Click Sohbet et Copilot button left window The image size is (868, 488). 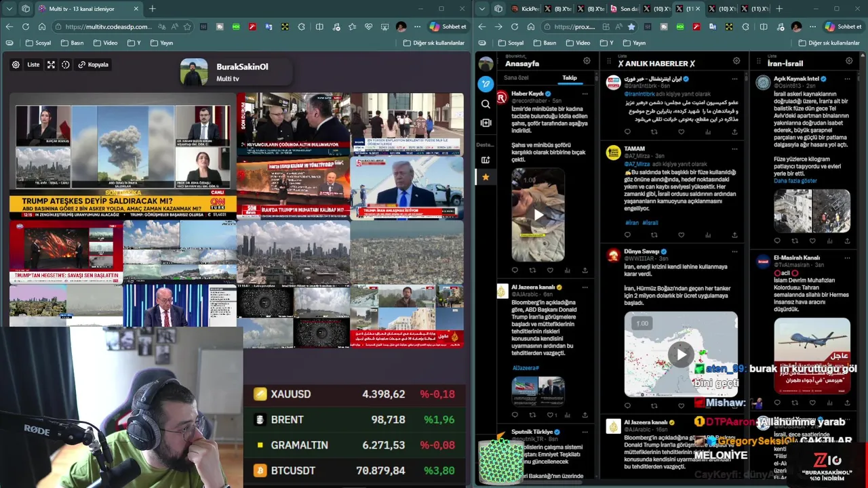(448, 26)
